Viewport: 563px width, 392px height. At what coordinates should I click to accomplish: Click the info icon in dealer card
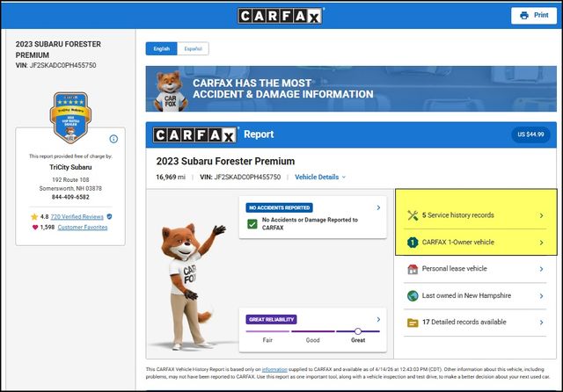(x=113, y=139)
